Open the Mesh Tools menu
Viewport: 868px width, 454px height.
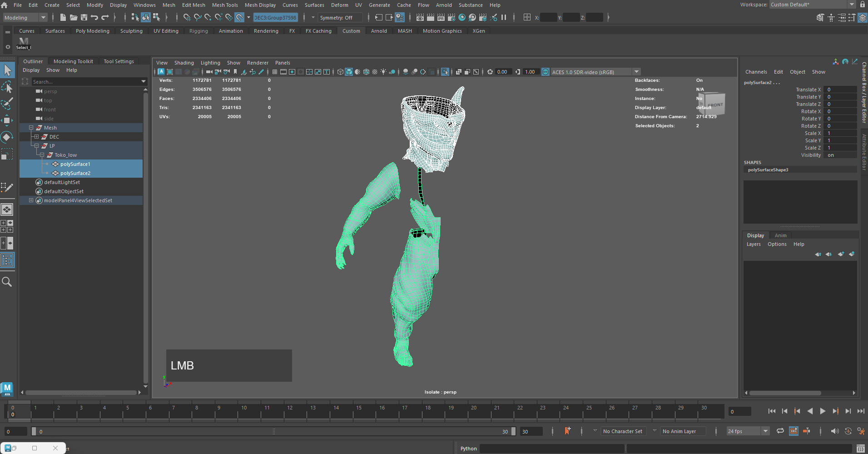225,5
